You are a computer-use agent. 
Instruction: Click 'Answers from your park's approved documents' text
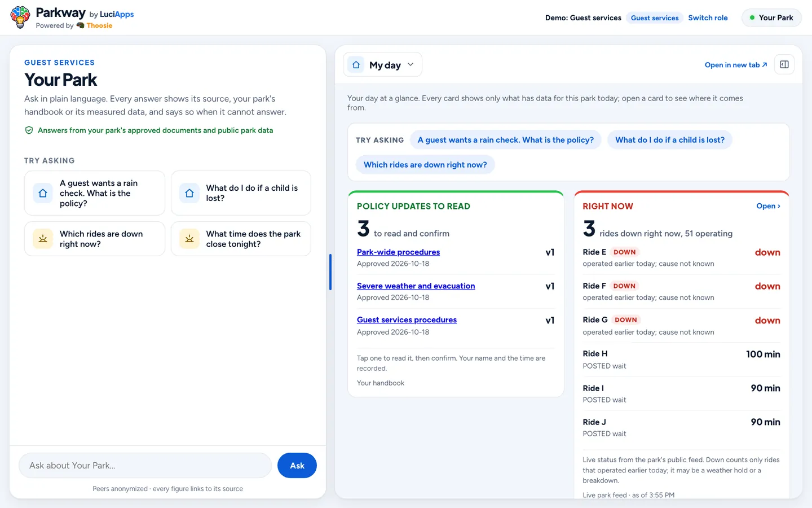(x=155, y=130)
